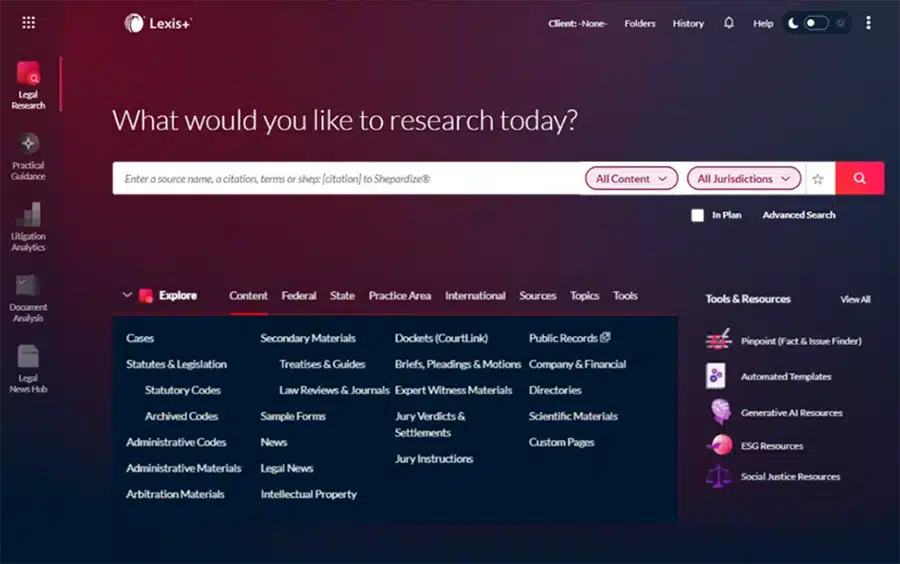Collapse the Explore section chevron

pos(127,295)
